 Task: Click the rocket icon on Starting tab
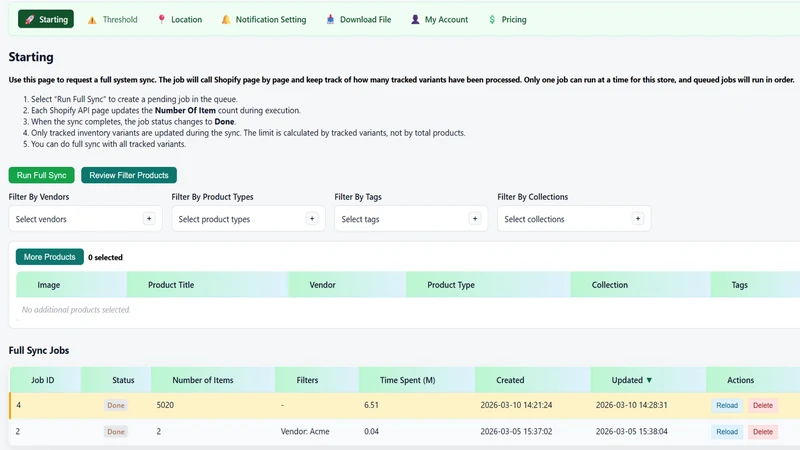(30, 19)
